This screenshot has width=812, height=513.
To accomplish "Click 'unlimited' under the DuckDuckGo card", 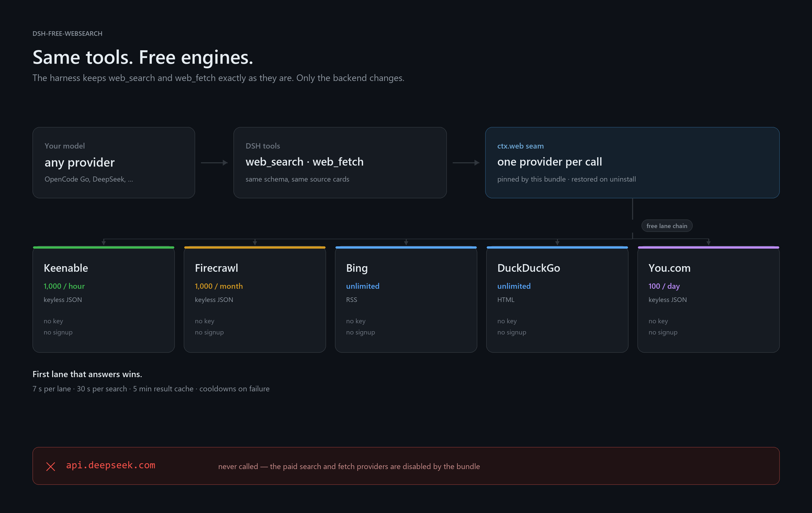I will pyautogui.click(x=514, y=286).
